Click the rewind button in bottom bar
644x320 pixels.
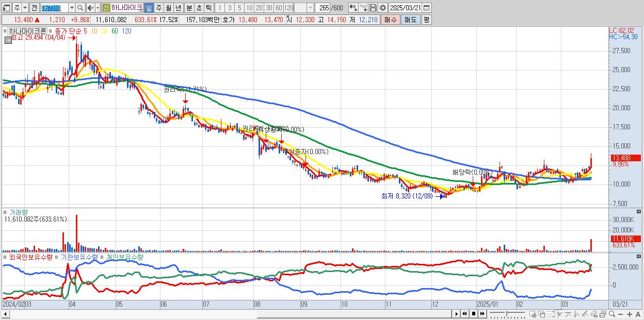[x=464, y=314]
